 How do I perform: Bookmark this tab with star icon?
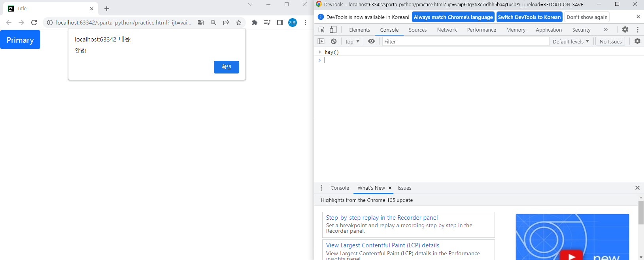tap(239, 23)
